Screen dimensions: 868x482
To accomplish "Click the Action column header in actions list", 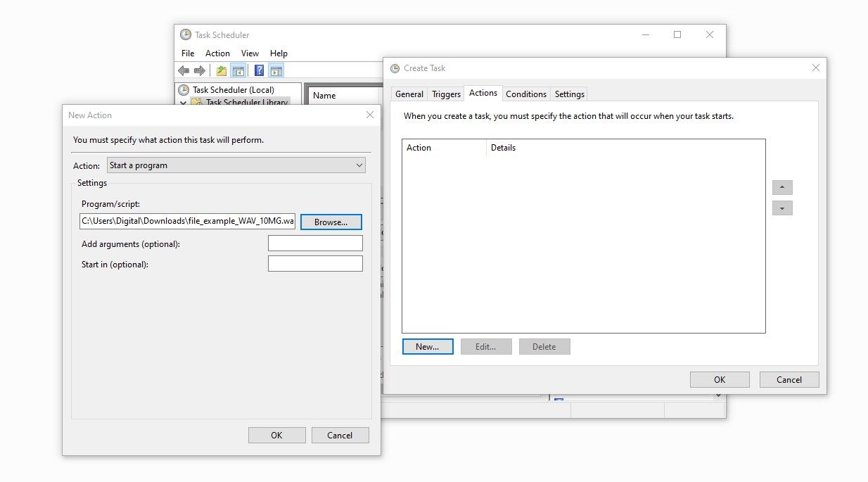I will click(444, 148).
